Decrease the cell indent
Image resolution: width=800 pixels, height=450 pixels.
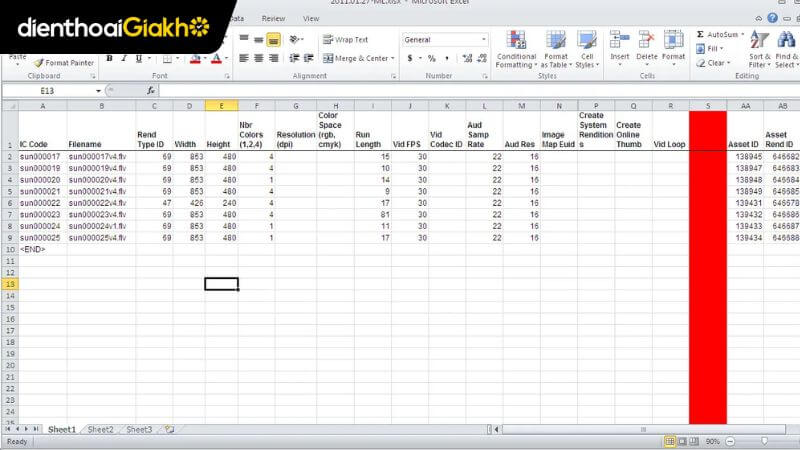(x=294, y=58)
